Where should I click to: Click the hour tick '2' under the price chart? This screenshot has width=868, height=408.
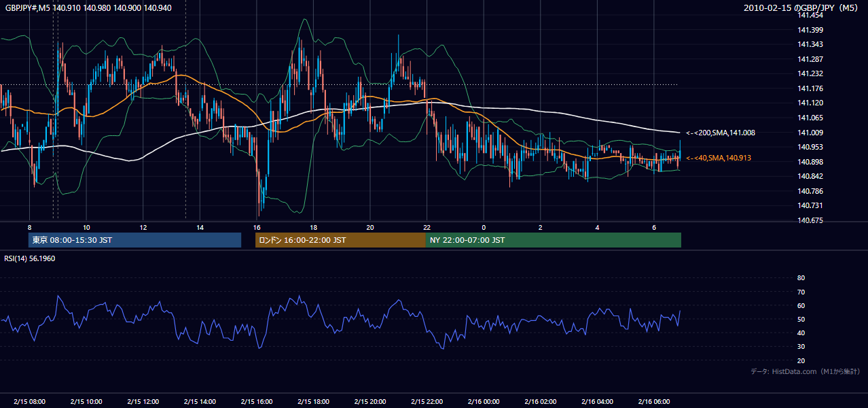tap(540, 227)
